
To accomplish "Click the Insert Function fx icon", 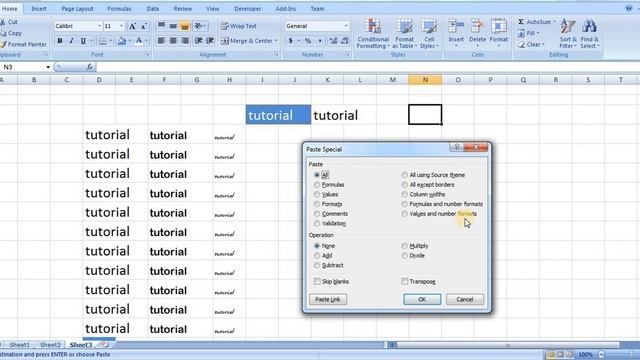I will pos(89,67).
